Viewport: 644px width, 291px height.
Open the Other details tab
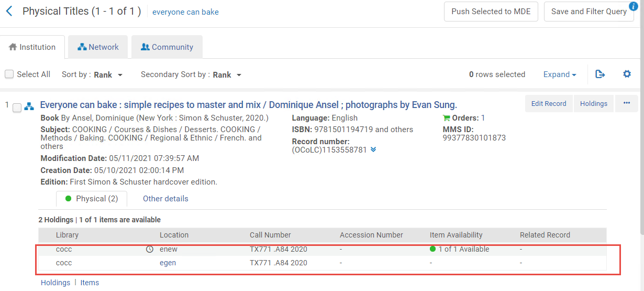165,199
